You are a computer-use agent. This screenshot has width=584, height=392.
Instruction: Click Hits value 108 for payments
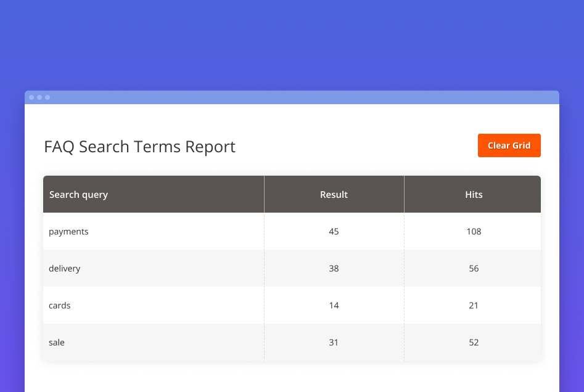pos(474,232)
